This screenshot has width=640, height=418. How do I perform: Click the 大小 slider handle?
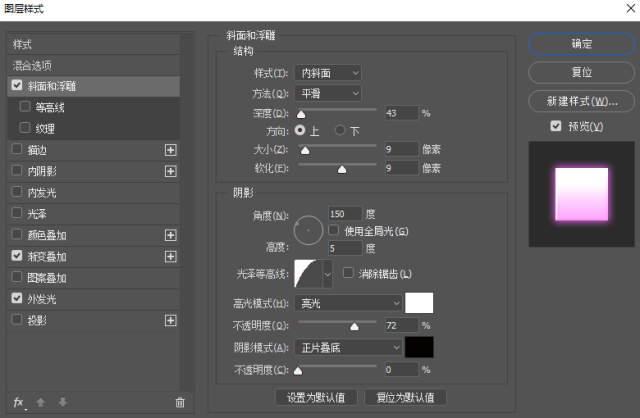coord(305,150)
